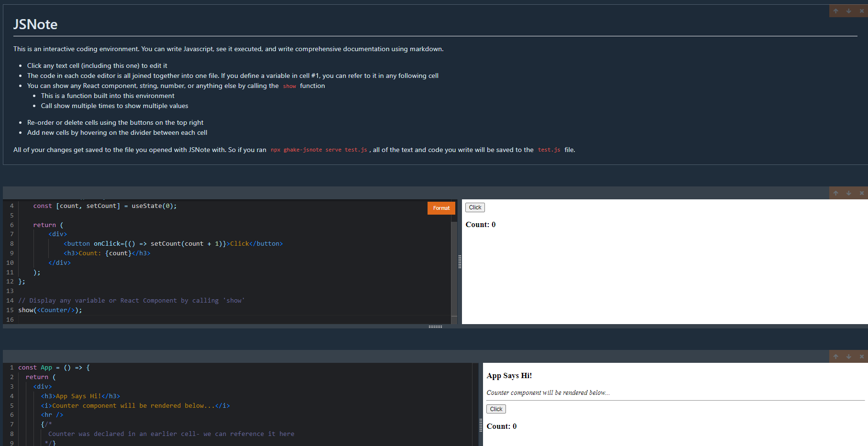The width and height of the screenshot is (868, 446).
Task: Move the Counter code cell down
Action: coord(848,193)
